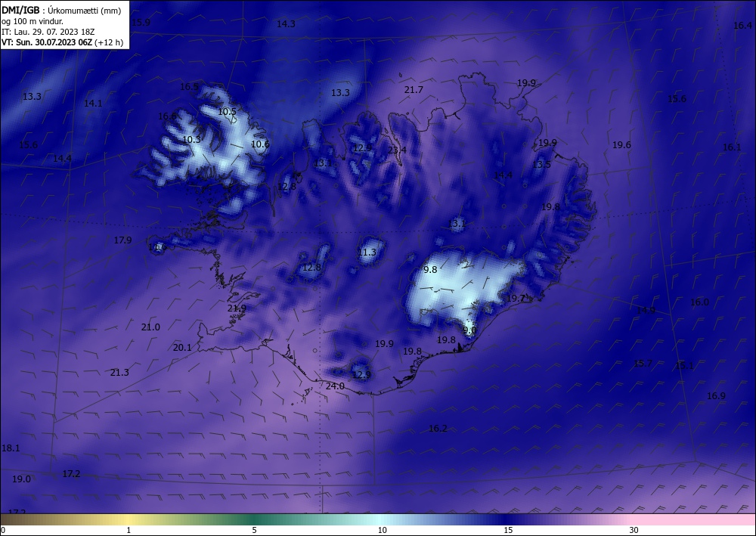Click the 14.9 value on the map
The width and height of the screenshot is (756, 536).
pyautogui.click(x=646, y=310)
